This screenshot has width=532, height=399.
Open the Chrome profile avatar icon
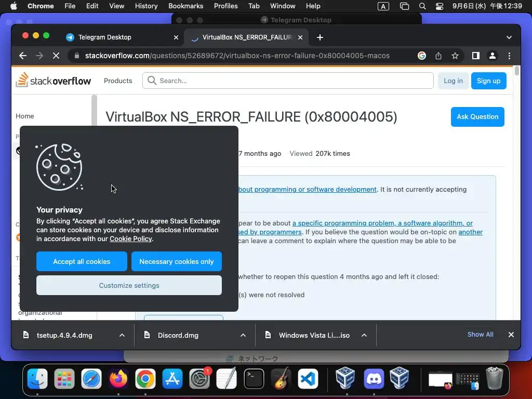[493, 56]
